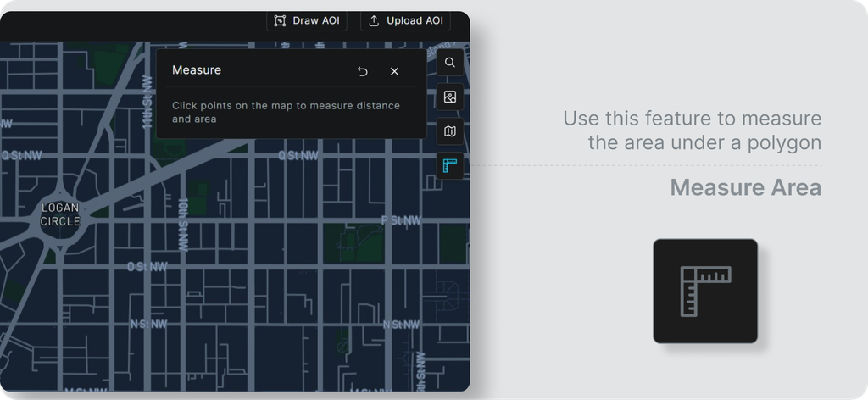Place a measure point on Logan Circle
Image resolution: width=868 pixels, height=400 pixels.
tap(60, 214)
